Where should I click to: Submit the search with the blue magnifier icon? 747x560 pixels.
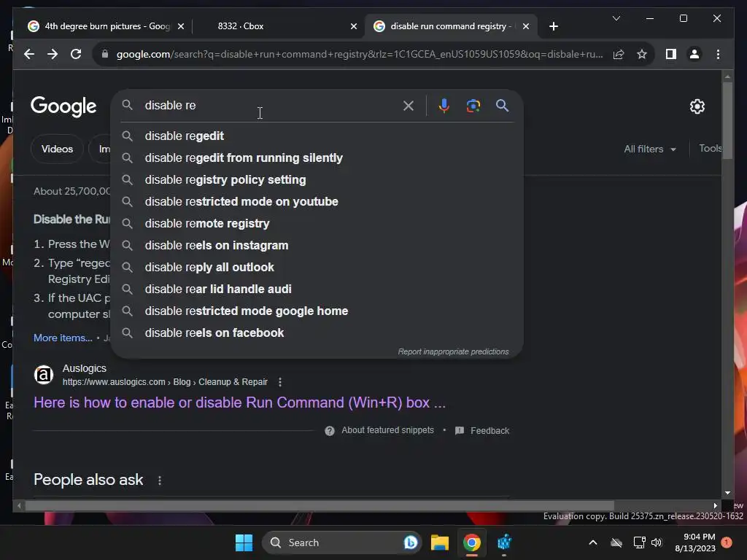coord(502,106)
